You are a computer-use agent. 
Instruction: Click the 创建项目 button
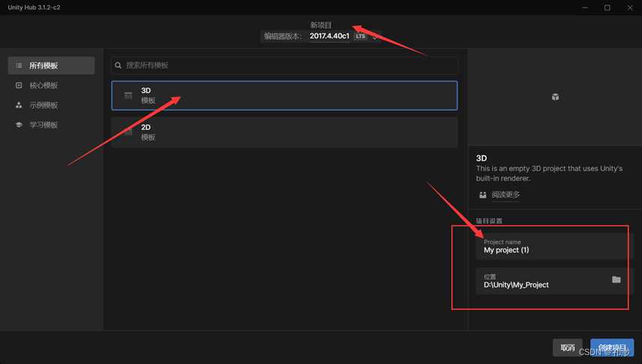click(x=612, y=348)
